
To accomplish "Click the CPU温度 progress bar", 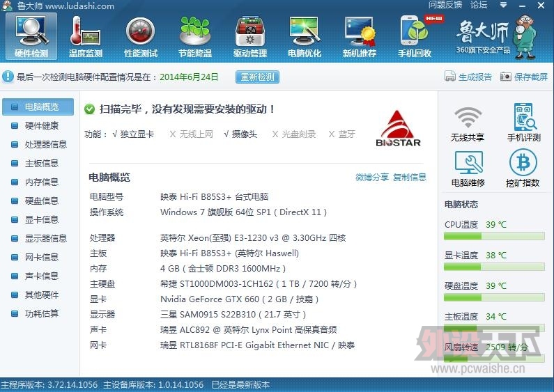I will [494, 236].
